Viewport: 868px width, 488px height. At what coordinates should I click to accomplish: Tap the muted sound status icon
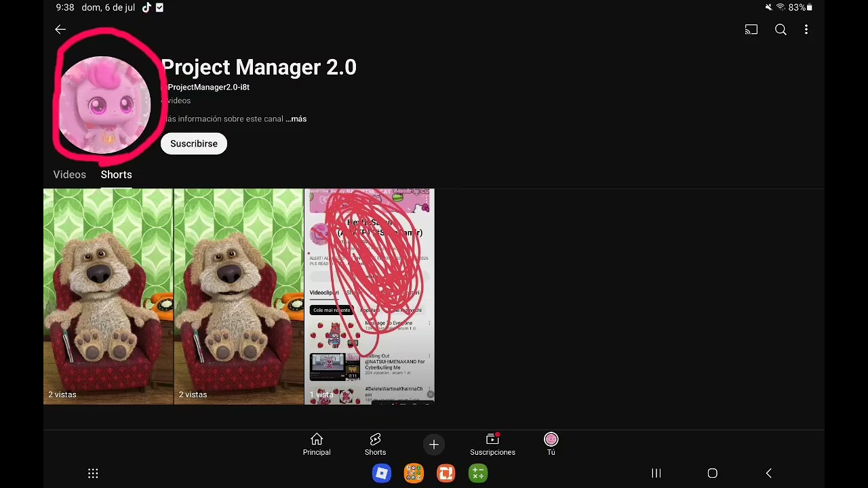pos(768,7)
